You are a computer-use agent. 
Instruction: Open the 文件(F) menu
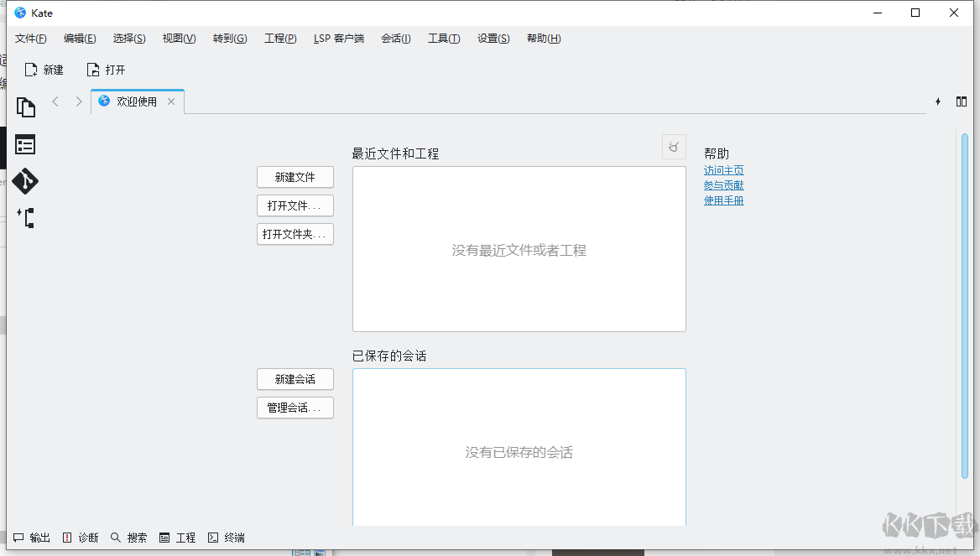(31, 39)
